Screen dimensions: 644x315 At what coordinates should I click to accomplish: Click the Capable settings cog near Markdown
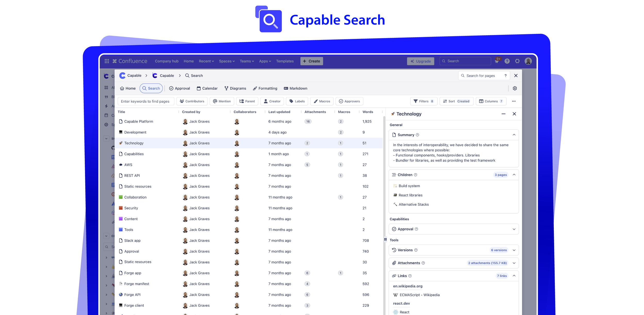pos(515,88)
